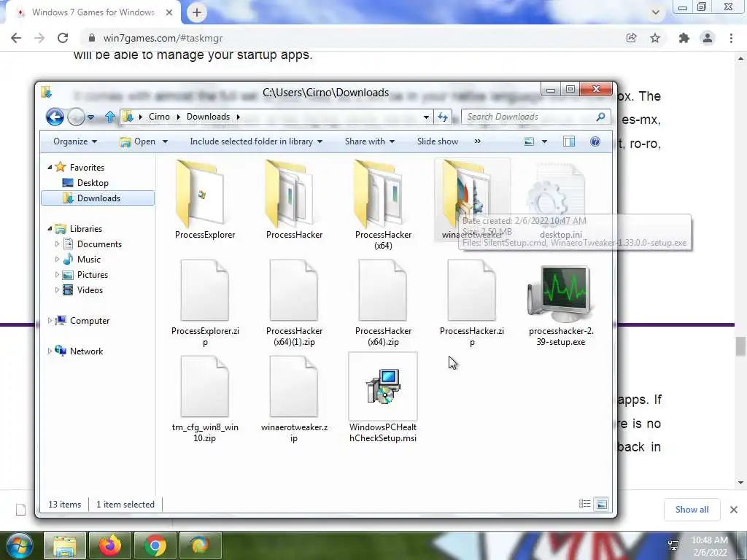Open Windows Explorer taskbar icon
This screenshot has width=747, height=560.
(x=65, y=545)
